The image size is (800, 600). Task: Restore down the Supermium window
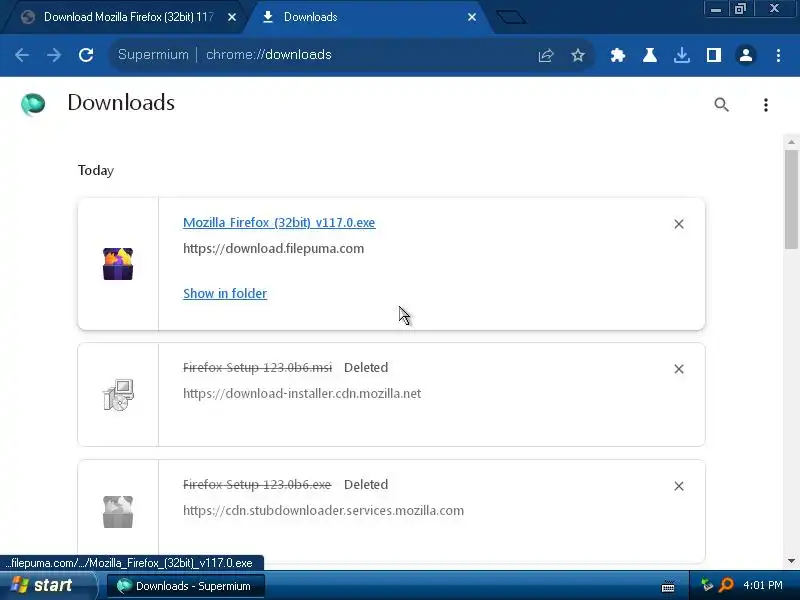click(740, 9)
